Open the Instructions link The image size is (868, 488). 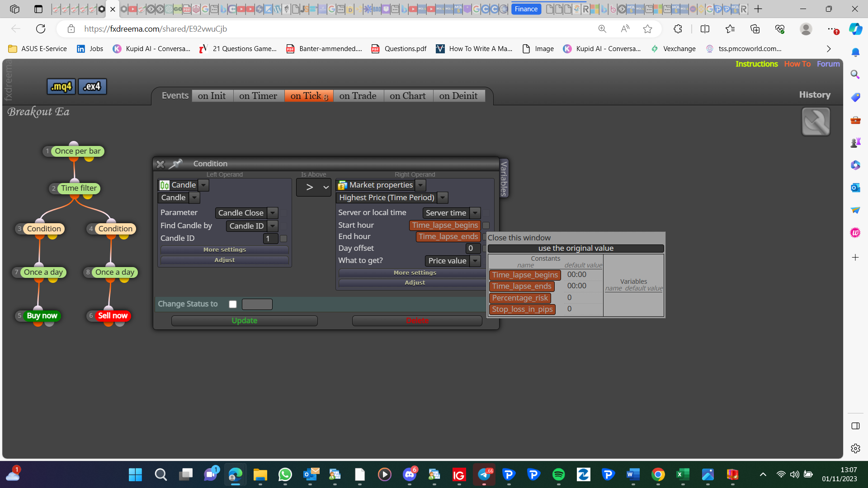coord(756,64)
